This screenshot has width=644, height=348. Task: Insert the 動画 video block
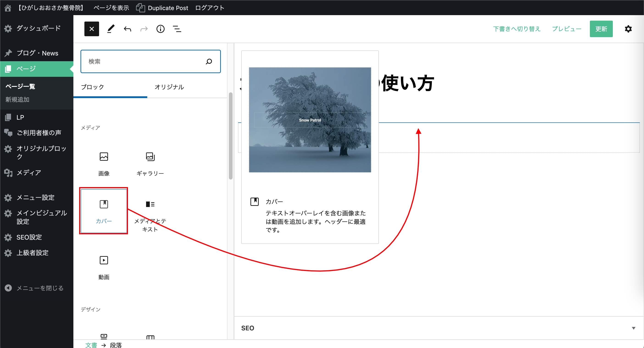104,267
